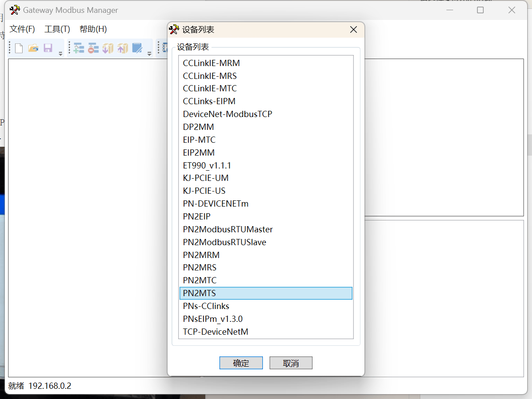Click the New file toolbar icon
Image resolution: width=532 pixels, height=399 pixels.
coord(19,48)
